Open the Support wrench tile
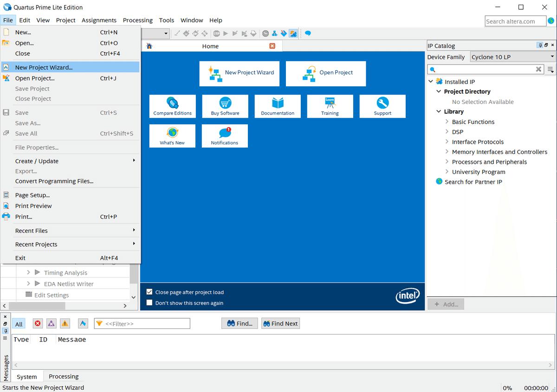557x392 pixels. pyautogui.click(x=382, y=106)
